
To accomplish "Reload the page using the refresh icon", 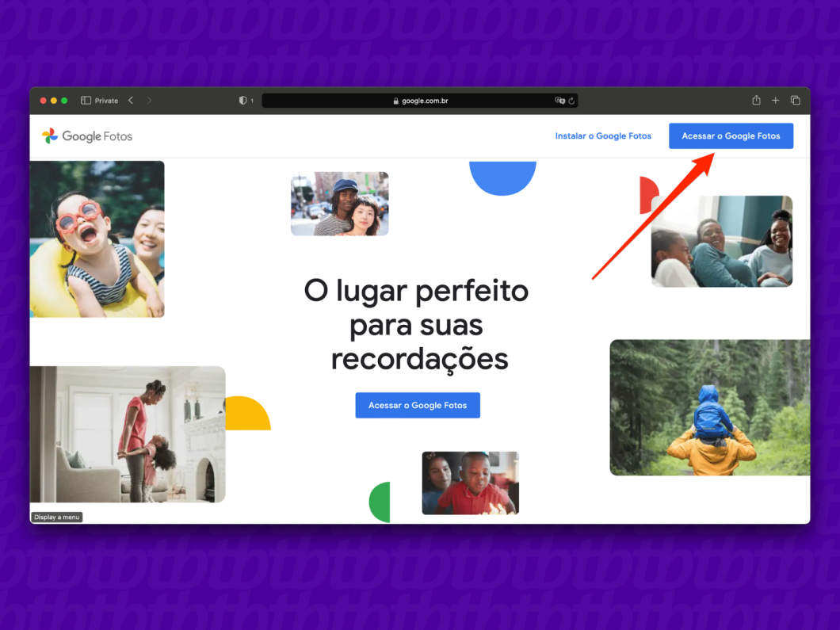I will tap(571, 101).
